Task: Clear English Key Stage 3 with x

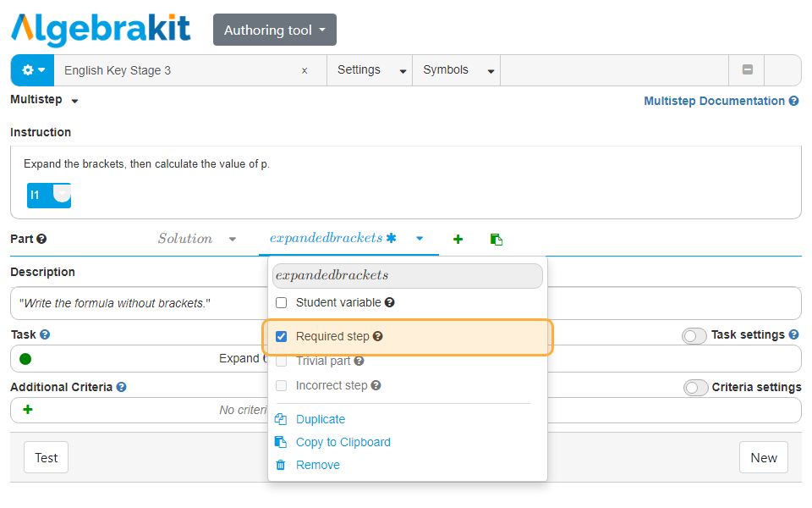Action: (304, 70)
